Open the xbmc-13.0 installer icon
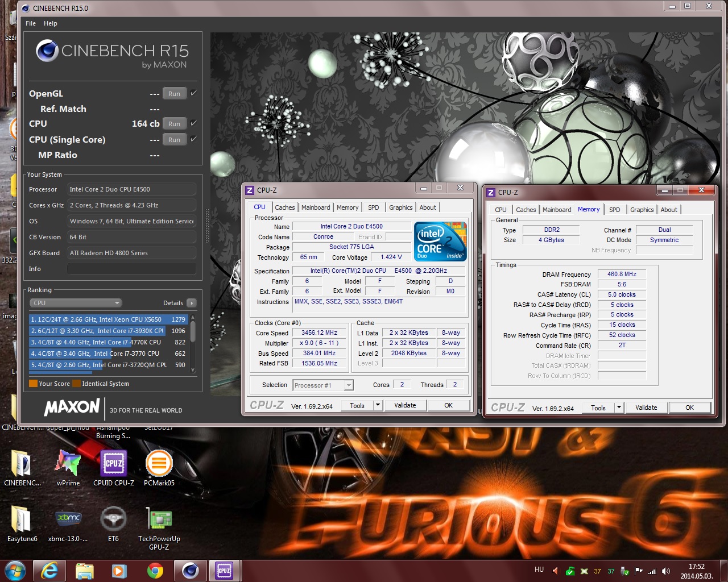Image resolution: width=728 pixels, height=582 pixels. pos(68,523)
